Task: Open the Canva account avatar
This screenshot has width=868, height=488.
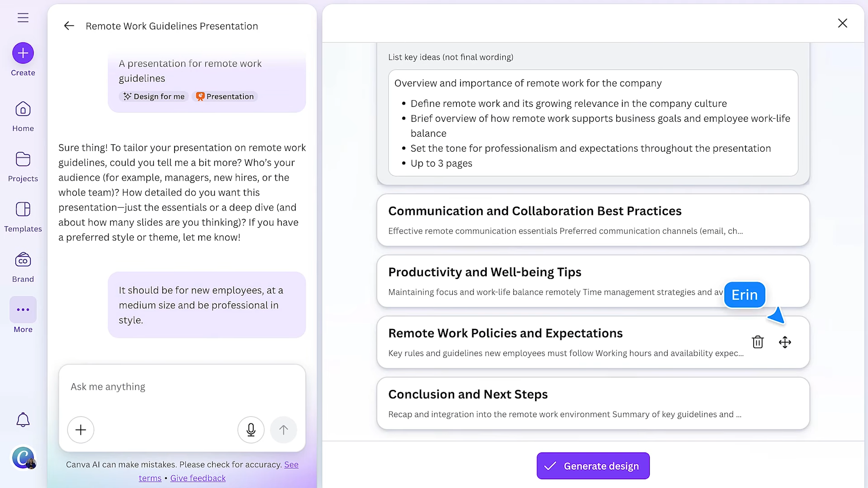Action: click(23, 458)
